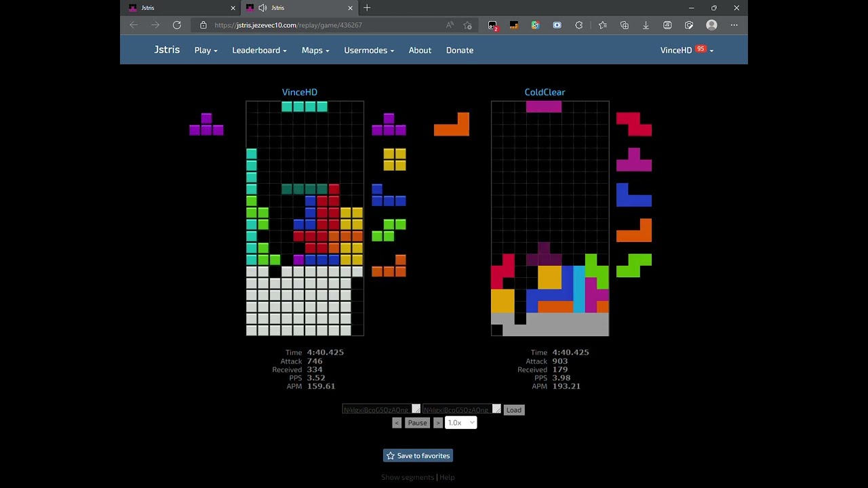Viewport: 868px width, 488px height.
Task: Select the Jstris tab playing audio
Action: (x=299, y=8)
